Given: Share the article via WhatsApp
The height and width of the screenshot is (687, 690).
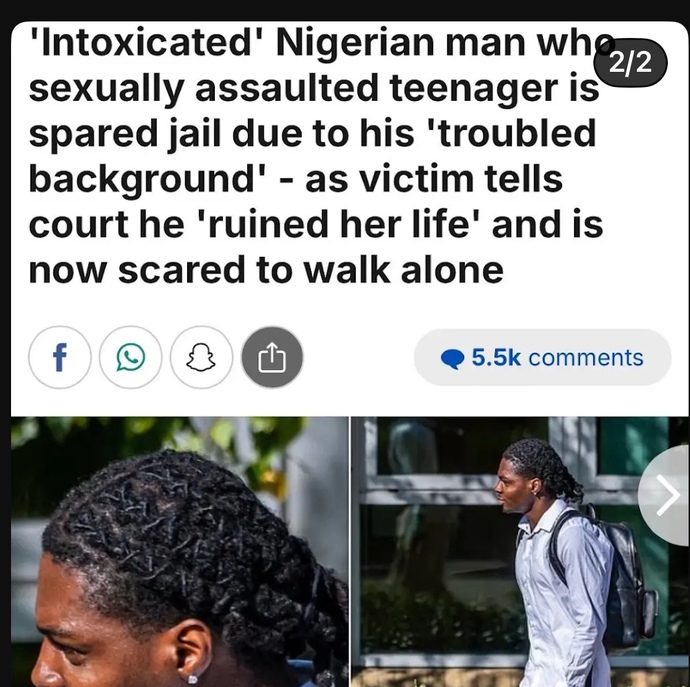Looking at the screenshot, I should tap(131, 357).
